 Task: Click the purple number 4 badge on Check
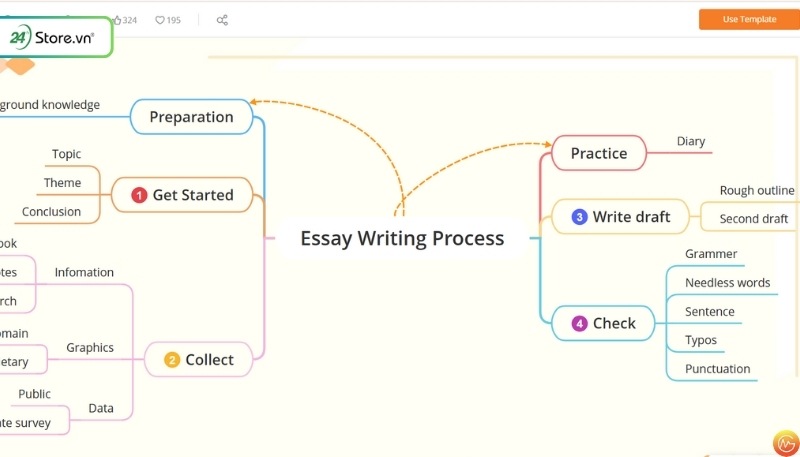[x=579, y=323]
